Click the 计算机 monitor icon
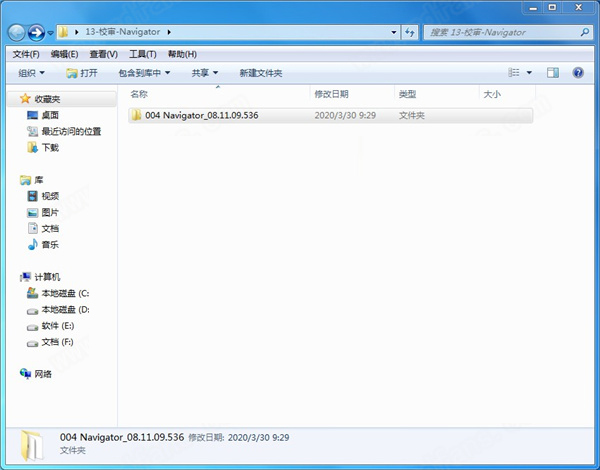This screenshot has width=600, height=470. pyautogui.click(x=25, y=277)
